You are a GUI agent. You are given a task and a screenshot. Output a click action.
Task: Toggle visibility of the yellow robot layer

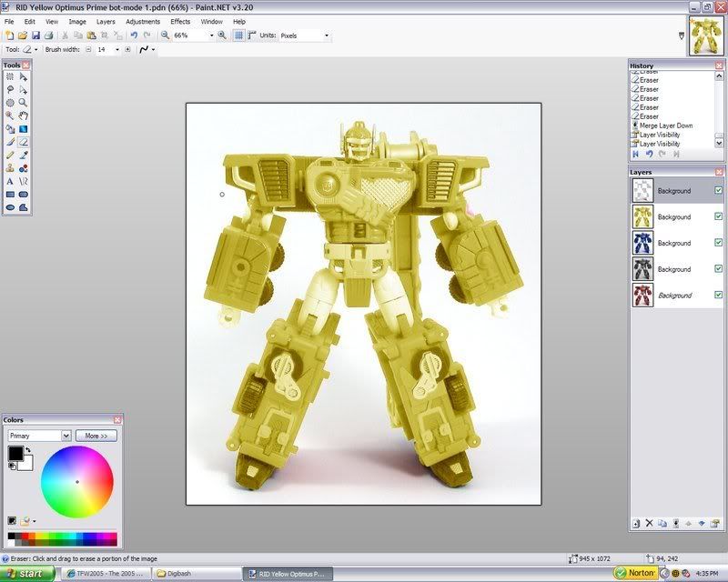pos(718,216)
